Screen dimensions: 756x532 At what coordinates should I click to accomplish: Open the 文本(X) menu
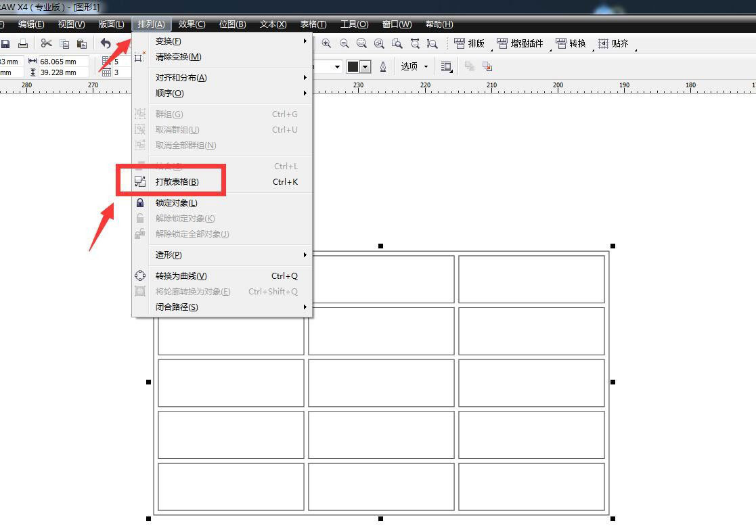tap(272, 24)
